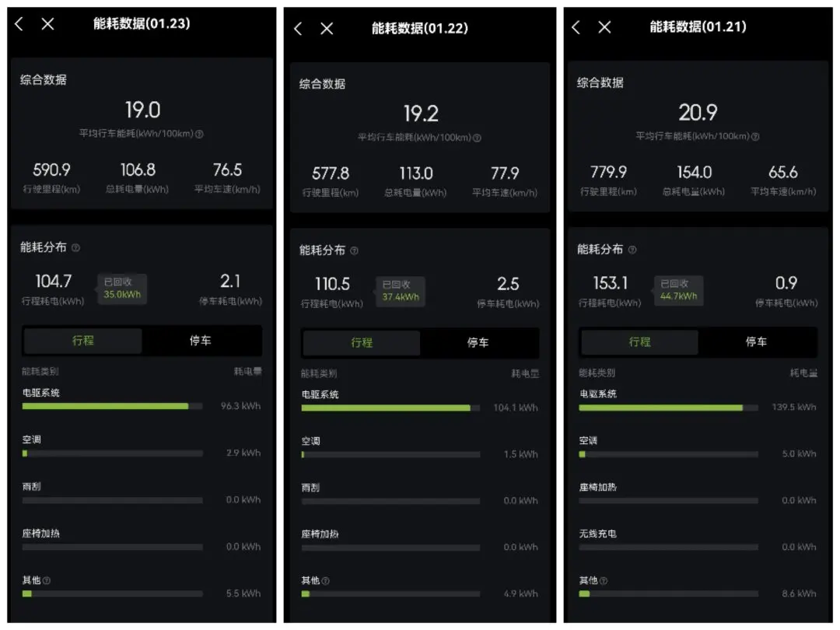Click the 154.0 总耗电量 value

(x=695, y=173)
